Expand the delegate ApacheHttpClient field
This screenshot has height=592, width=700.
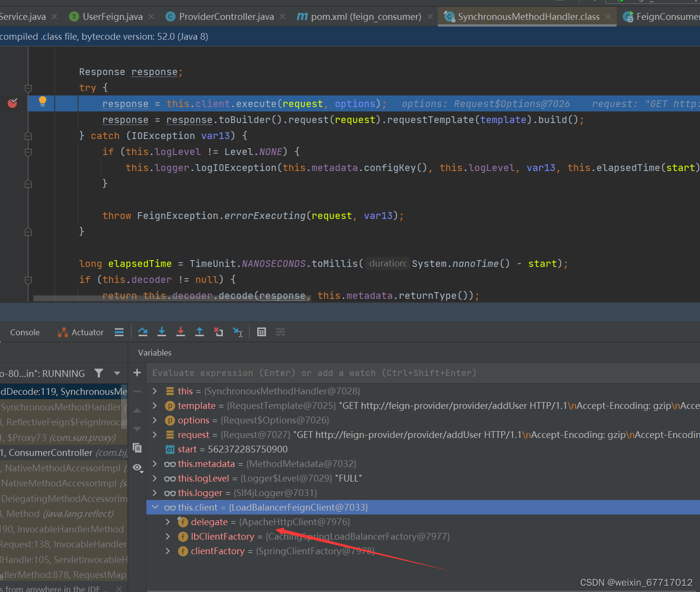click(x=168, y=522)
